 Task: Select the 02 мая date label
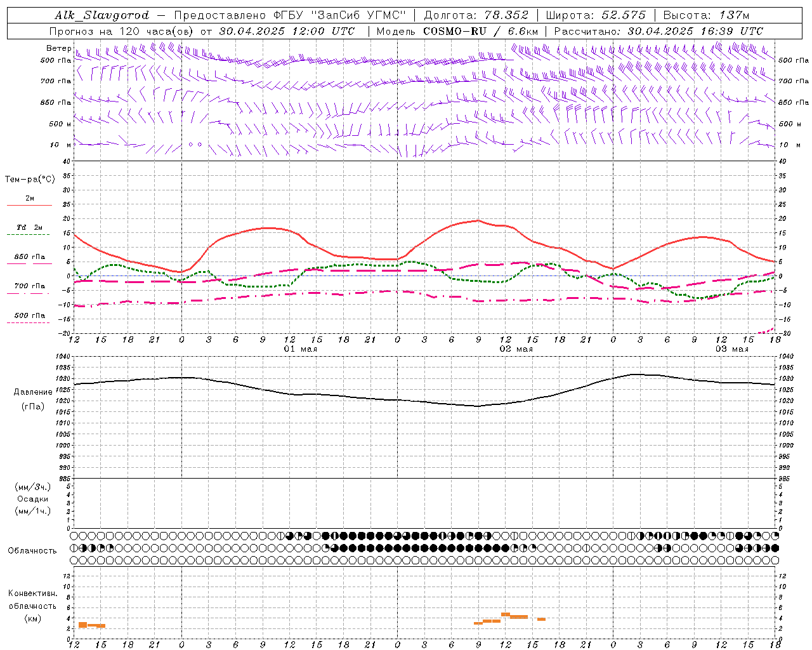coord(516,349)
